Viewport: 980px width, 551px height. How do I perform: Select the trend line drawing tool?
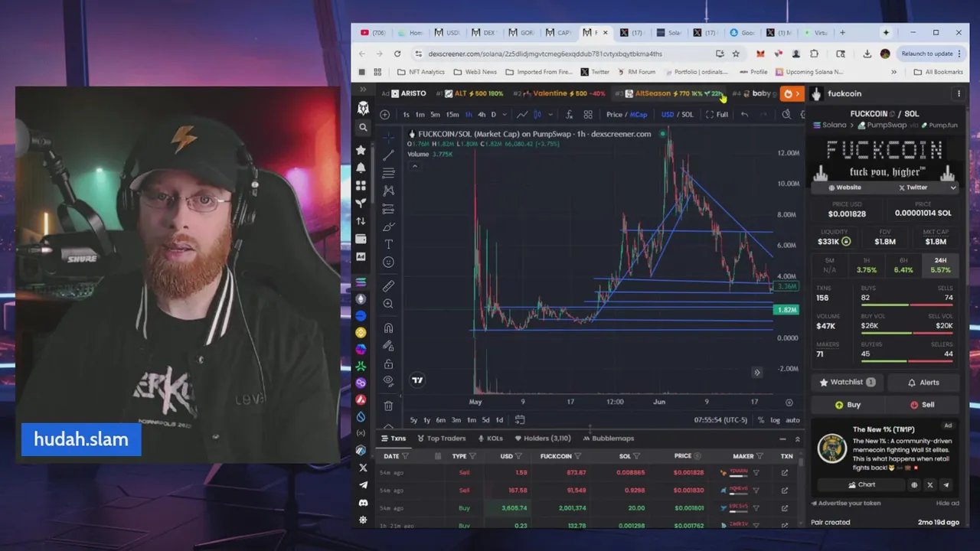tap(388, 155)
